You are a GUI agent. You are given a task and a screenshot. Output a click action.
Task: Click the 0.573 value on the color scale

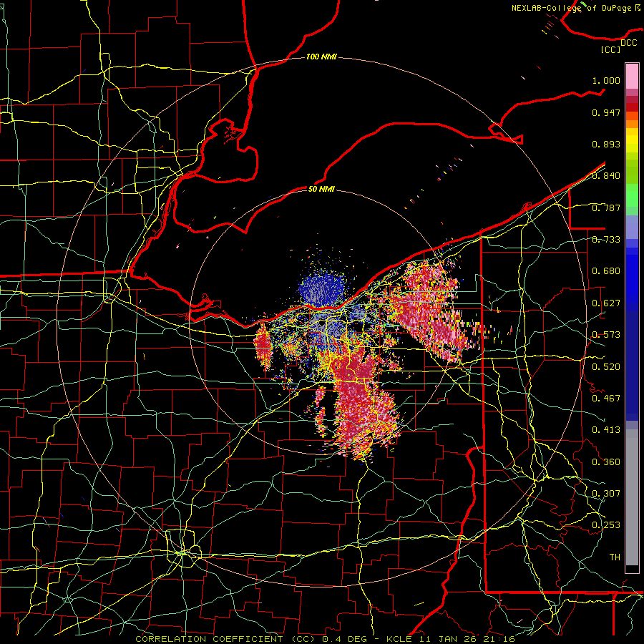pos(606,335)
